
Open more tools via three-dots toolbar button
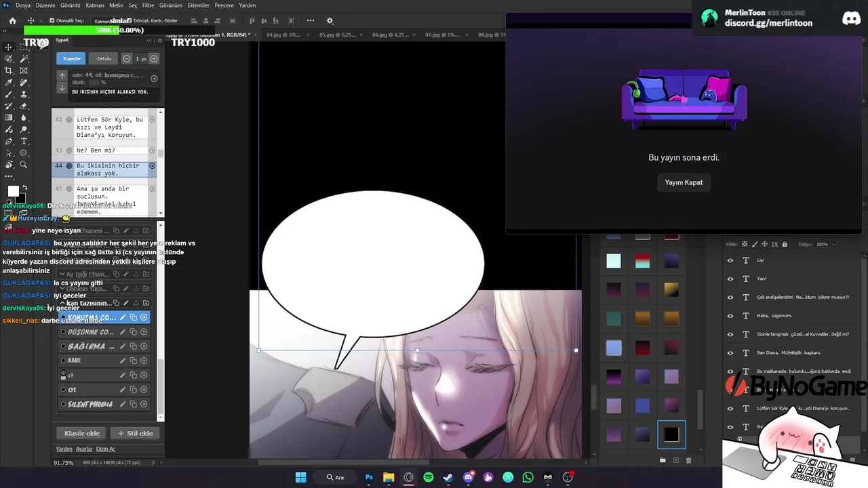pos(9,176)
